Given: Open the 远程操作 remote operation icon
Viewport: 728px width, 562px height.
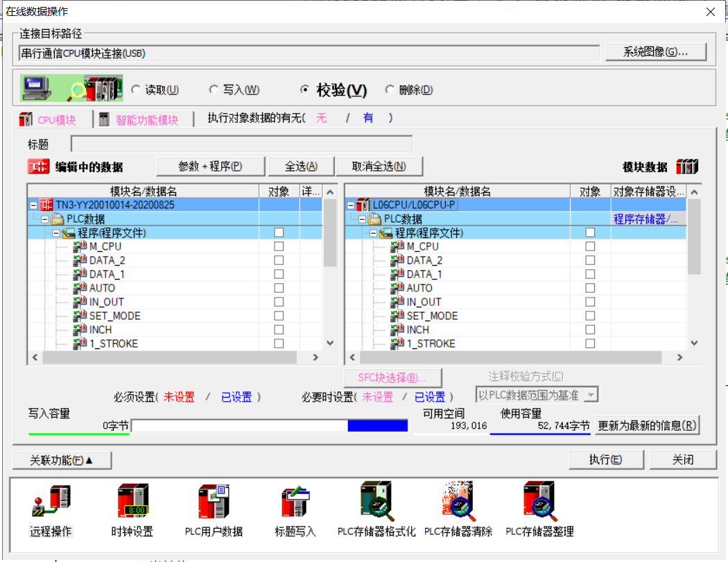Looking at the screenshot, I should (51, 502).
